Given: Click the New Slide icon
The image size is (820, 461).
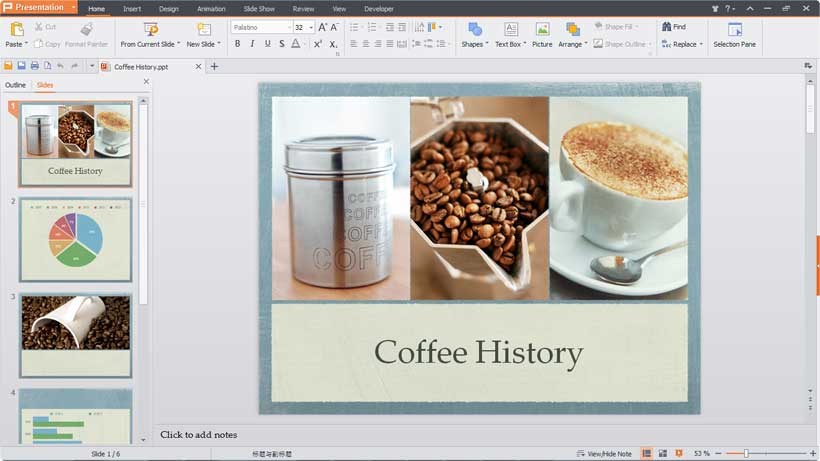Looking at the screenshot, I should (x=204, y=29).
